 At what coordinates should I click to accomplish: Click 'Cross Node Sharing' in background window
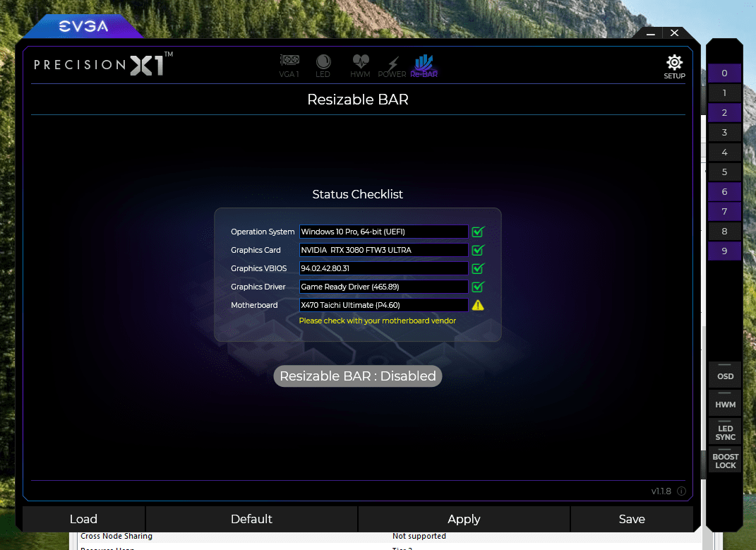(116, 536)
